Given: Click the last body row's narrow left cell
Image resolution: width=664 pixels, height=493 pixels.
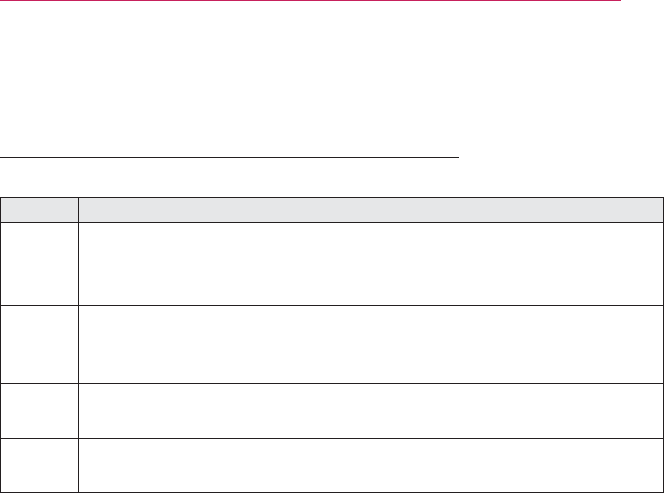Looking at the screenshot, I should 40,464.
